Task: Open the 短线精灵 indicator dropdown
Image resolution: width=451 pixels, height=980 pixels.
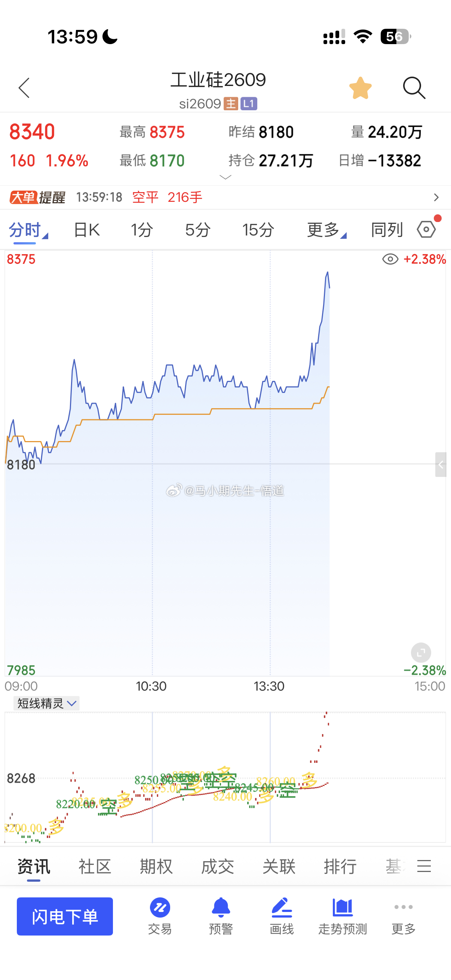Action: click(x=46, y=703)
